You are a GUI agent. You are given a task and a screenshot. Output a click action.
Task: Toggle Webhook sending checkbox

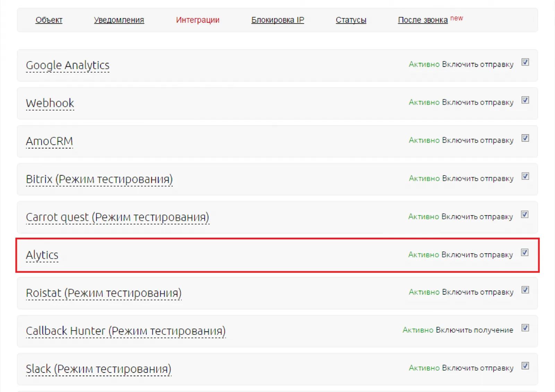pos(525,100)
